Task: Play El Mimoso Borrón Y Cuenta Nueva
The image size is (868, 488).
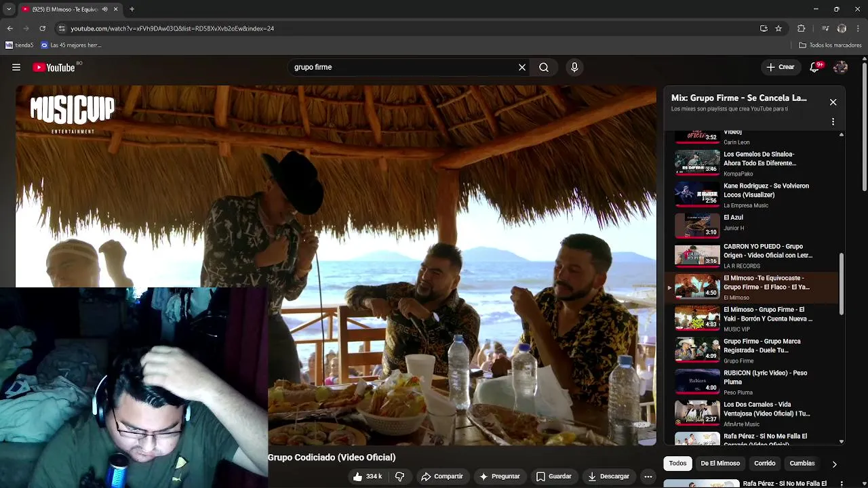Action: point(753,319)
